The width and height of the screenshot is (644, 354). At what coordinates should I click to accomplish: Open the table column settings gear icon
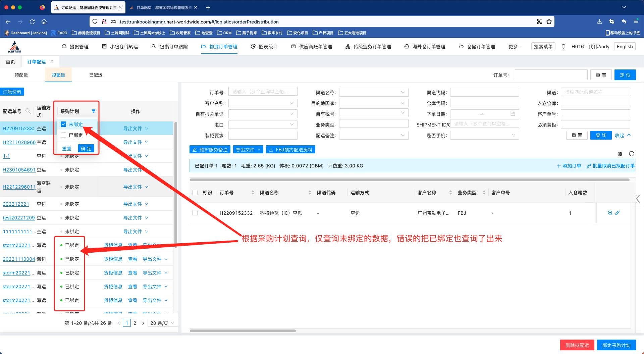click(x=620, y=154)
